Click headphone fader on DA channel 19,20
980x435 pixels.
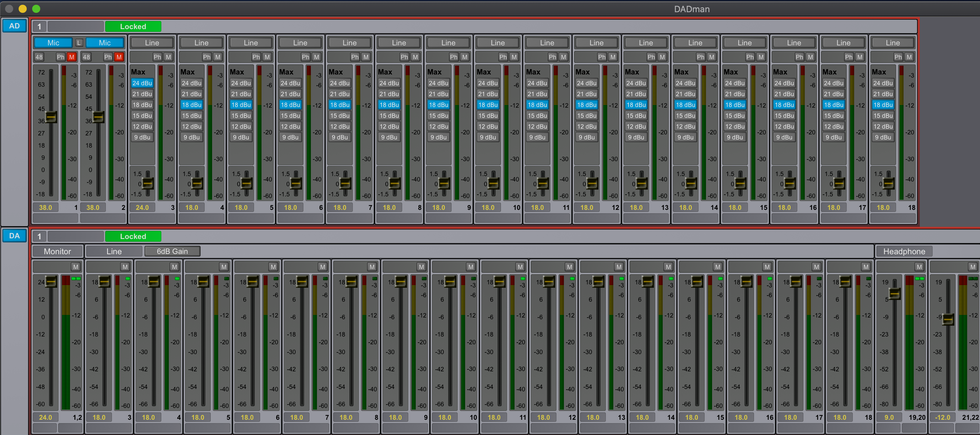click(895, 293)
